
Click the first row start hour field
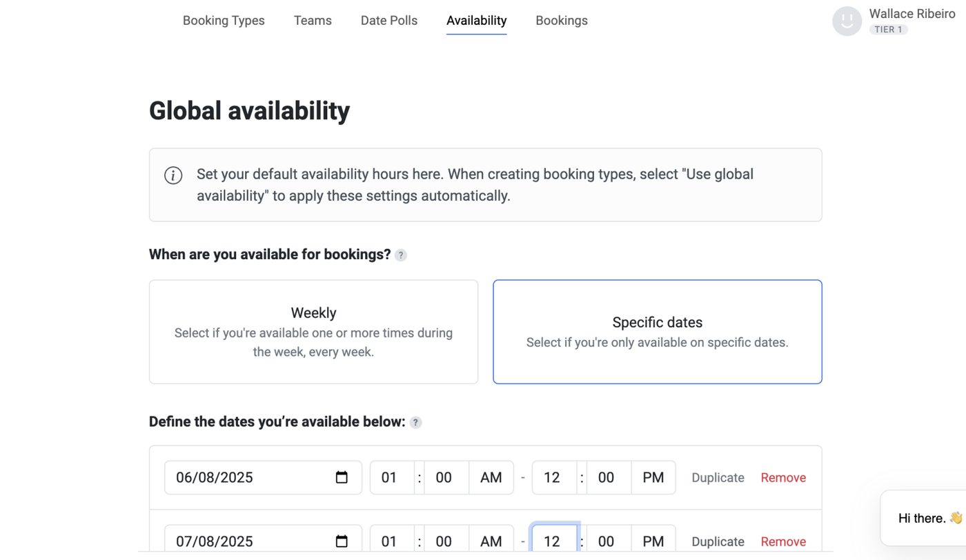click(390, 477)
